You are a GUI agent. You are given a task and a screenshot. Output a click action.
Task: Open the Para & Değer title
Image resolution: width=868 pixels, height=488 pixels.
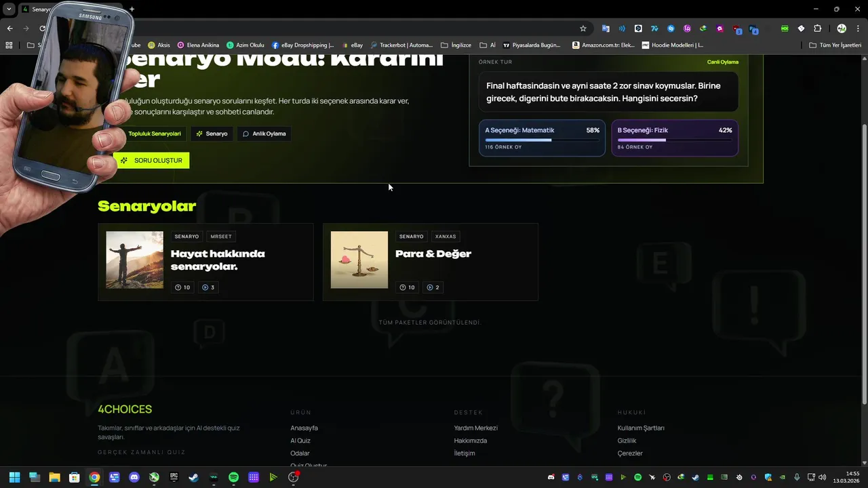pyautogui.click(x=433, y=253)
